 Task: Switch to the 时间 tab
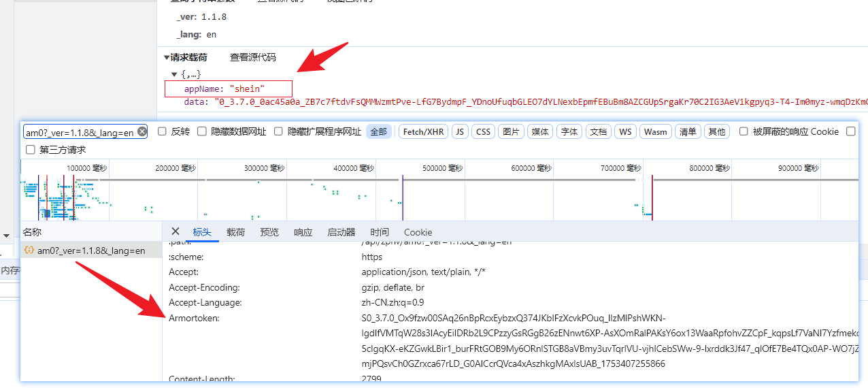tap(380, 232)
